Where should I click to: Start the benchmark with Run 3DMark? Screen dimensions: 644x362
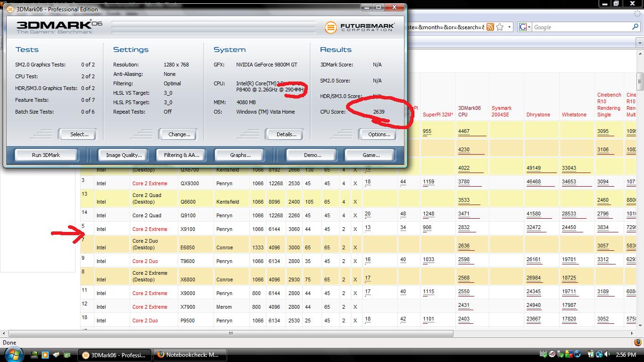(x=46, y=155)
